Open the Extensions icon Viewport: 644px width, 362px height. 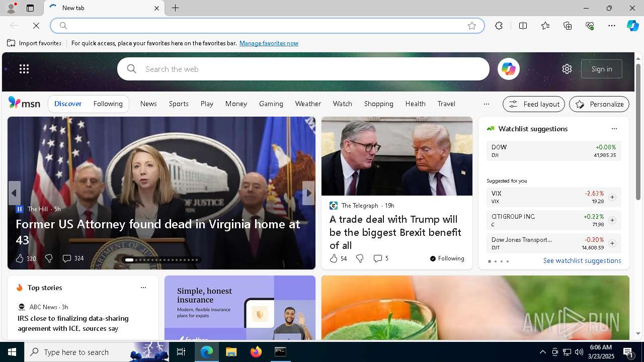pos(499,26)
